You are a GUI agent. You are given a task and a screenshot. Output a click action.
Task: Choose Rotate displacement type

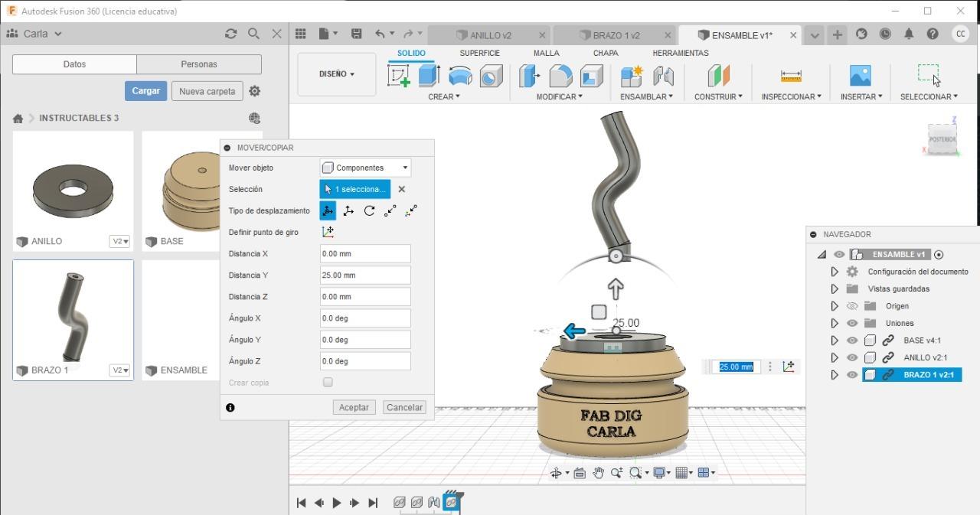369,210
